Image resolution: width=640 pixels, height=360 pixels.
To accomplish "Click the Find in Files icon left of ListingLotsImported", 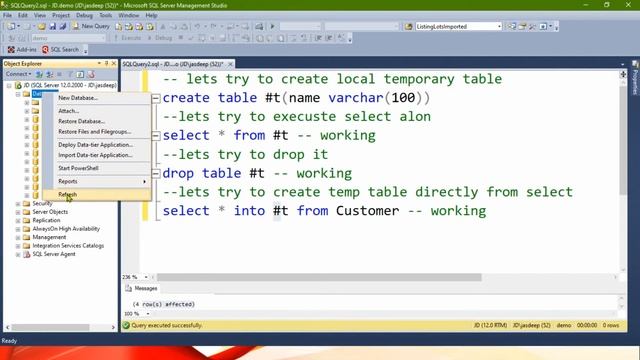I will (x=408, y=27).
